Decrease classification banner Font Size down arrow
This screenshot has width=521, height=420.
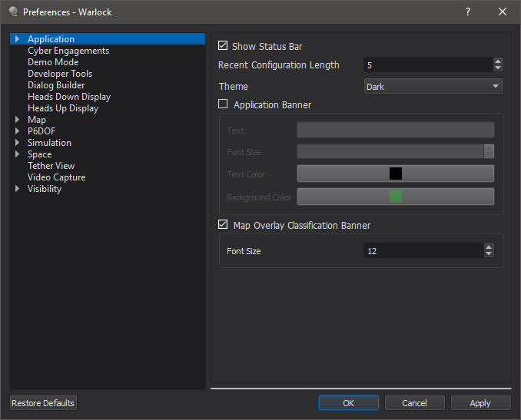[x=489, y=254]
